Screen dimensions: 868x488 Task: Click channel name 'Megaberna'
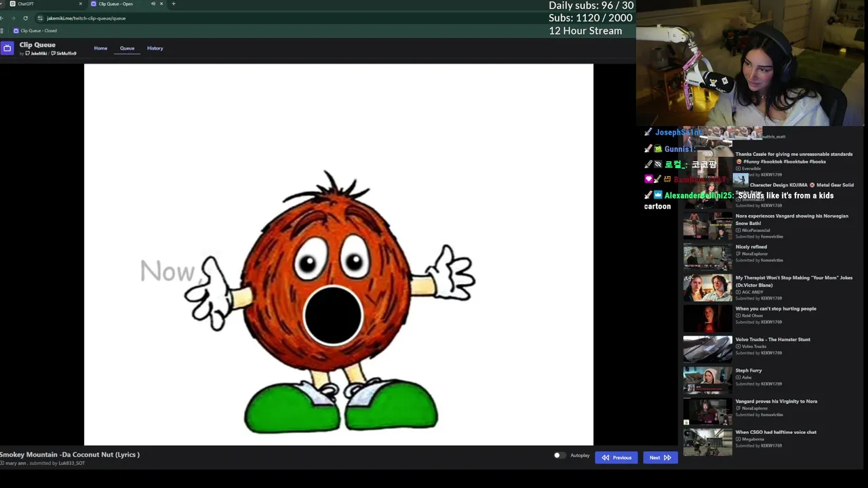753,439
